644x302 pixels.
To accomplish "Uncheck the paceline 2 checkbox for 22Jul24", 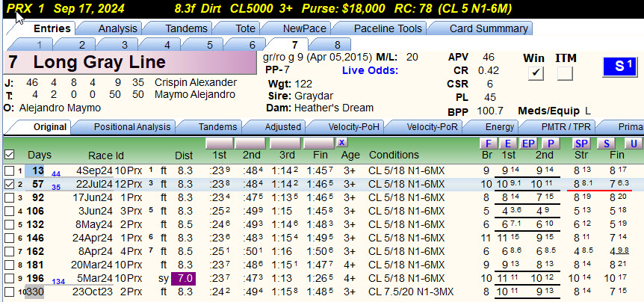I will pos(9,185).
